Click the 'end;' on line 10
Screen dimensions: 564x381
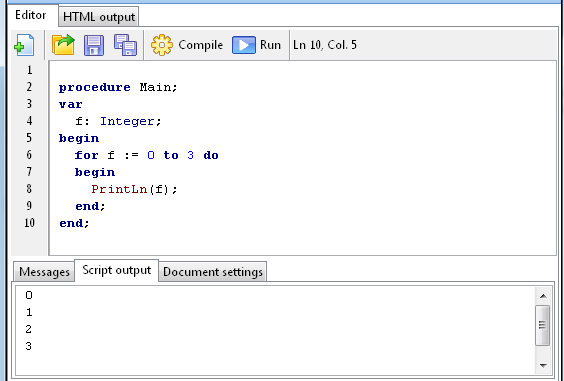[74, 223]
